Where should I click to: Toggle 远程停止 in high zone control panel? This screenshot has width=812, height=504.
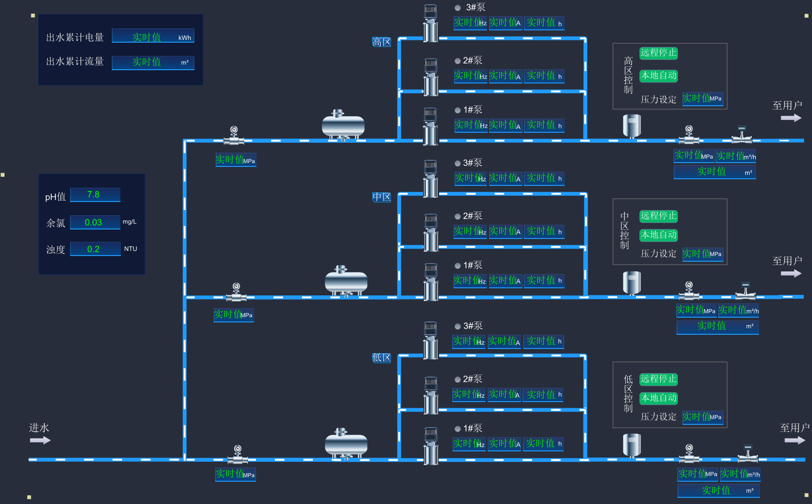pyautogui.click(x=658, y=53)
